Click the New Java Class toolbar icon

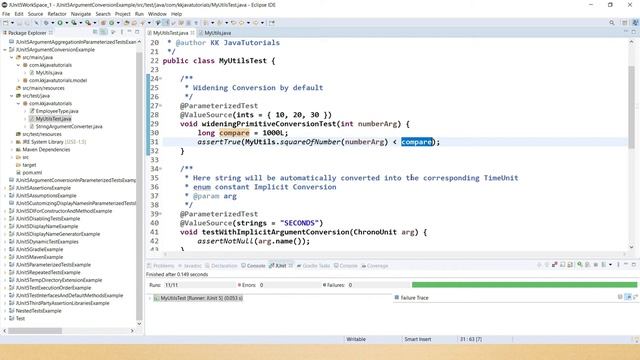111,23
